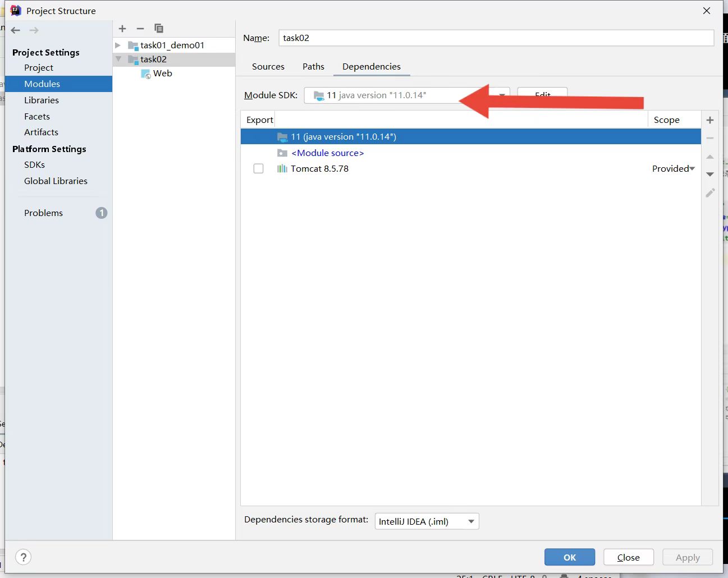Click the Export column header

click(259, 120)
